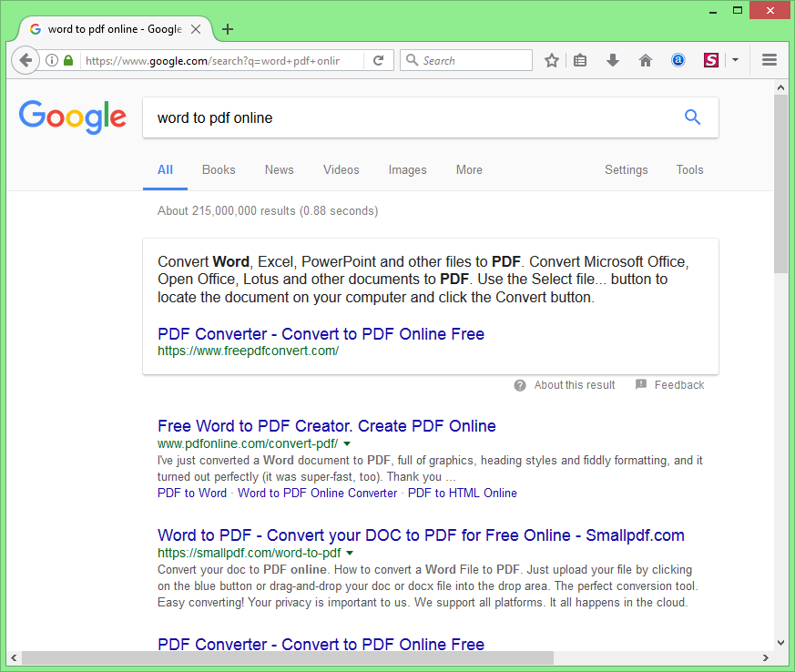Click the red S extension icon
The width and height of the screenshot is (795, 672).
tap(711, 61)
